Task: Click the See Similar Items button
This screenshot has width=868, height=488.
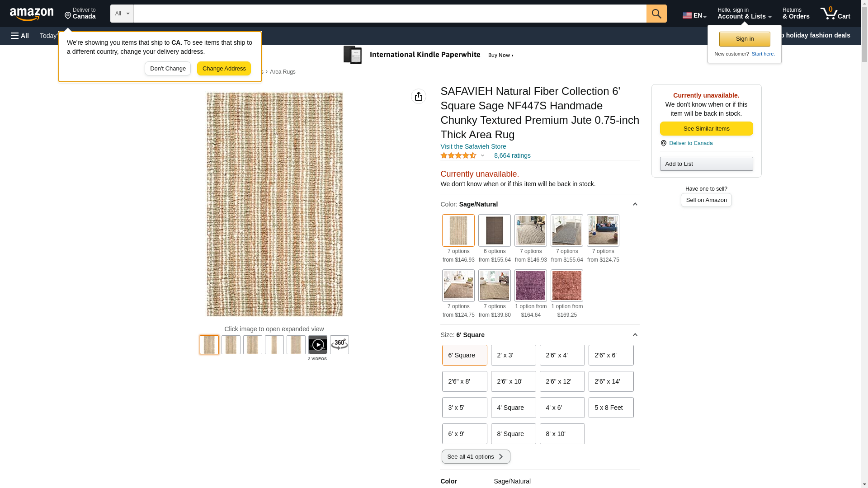Action: tap(706, 129)
